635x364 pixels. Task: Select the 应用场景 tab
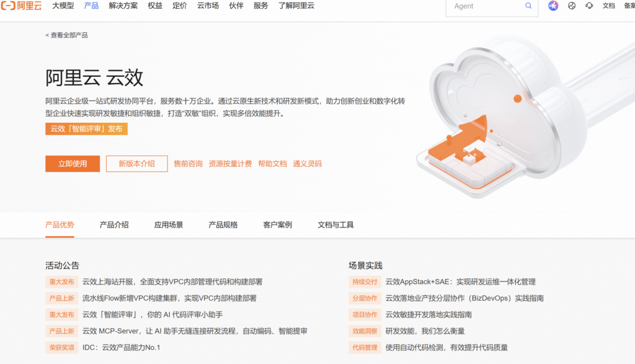[x=169, y=224]
